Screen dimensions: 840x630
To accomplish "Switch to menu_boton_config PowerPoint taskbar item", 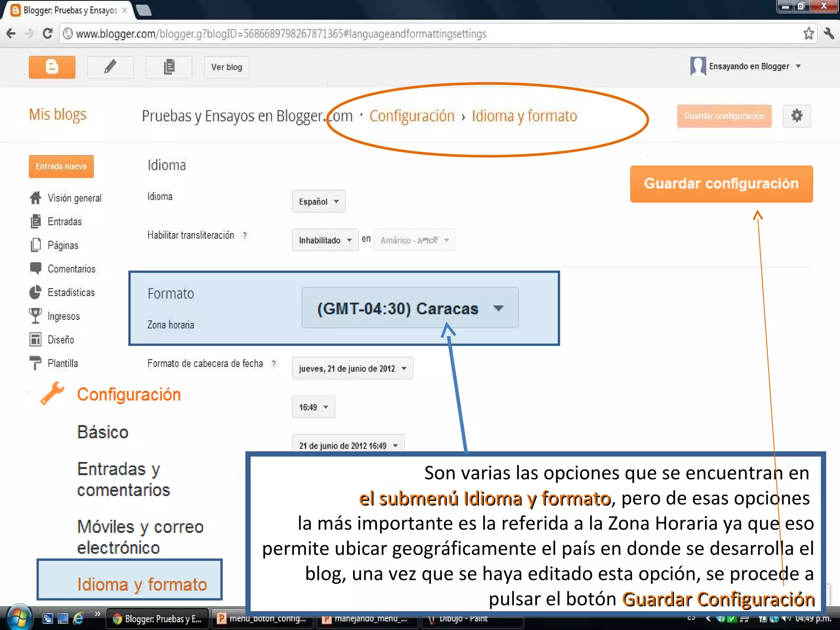I will (x=262, y=619).
